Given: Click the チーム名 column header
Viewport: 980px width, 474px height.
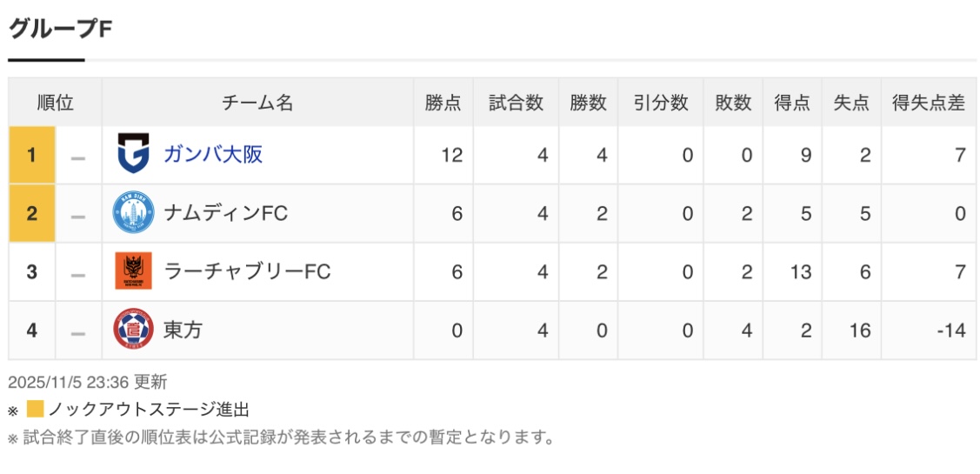Looking at the screenshot, I should click(257, 103).
